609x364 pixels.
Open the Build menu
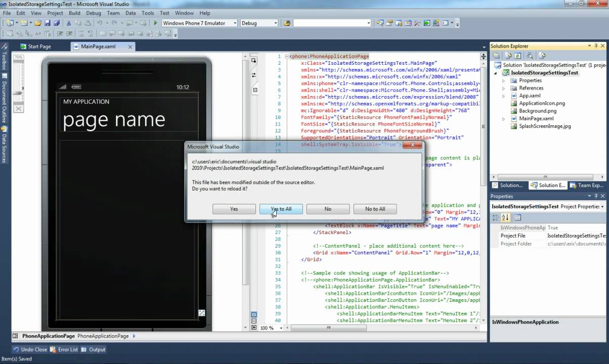tap(74, 13)
